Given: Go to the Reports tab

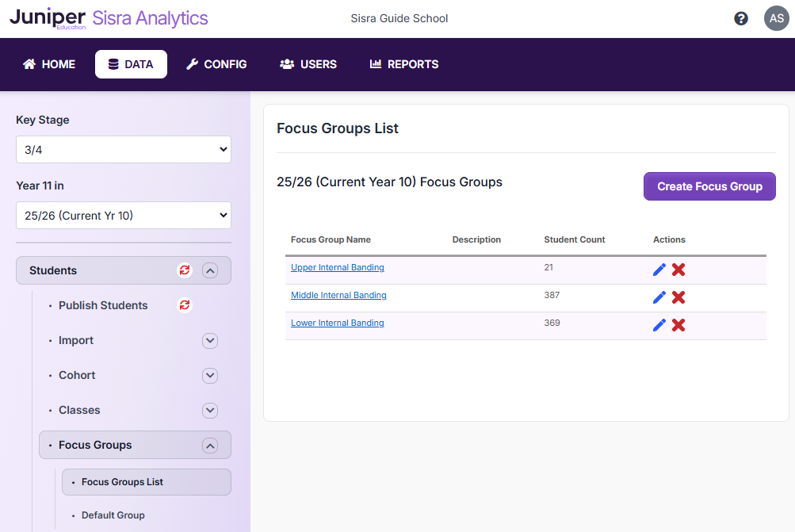Looking at the screenshot, I should [x=404, y=64].
